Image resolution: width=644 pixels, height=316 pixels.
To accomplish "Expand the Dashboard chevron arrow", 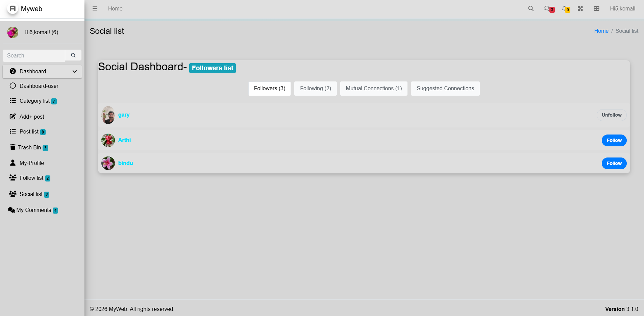I will point(75,71).
